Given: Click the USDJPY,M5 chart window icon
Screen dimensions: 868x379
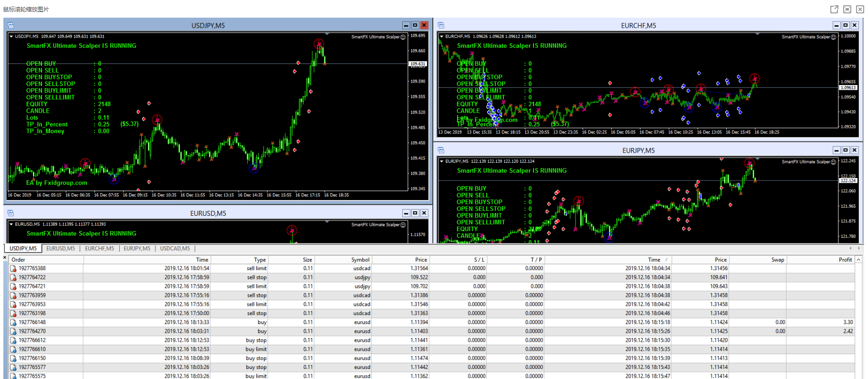Looking at the screenshot, I should pos(10,25).
